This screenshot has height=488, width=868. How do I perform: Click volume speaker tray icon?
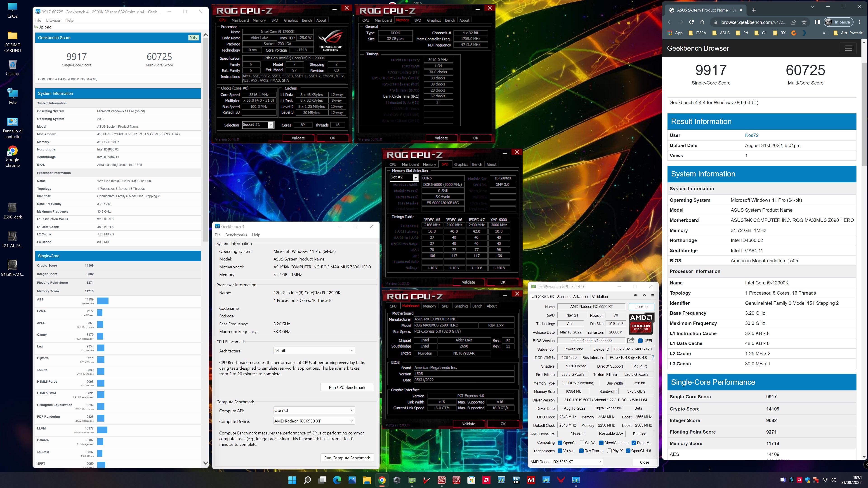click(833, 480)
